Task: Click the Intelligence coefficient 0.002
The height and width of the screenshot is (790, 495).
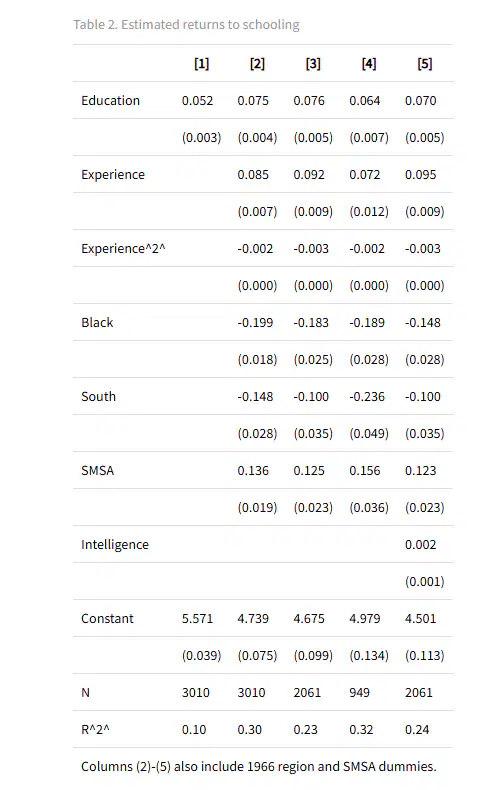Action: [421, 545]
